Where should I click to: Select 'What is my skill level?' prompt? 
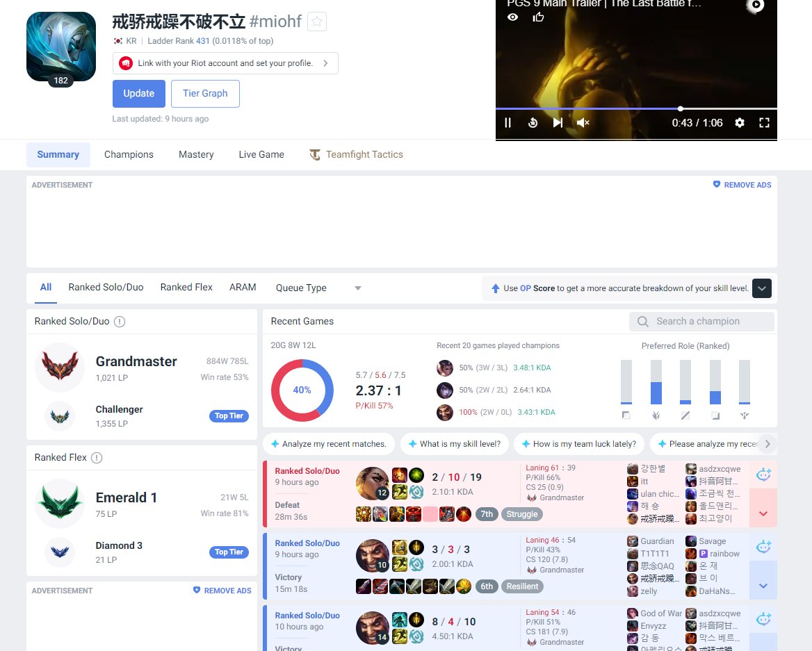454,444
